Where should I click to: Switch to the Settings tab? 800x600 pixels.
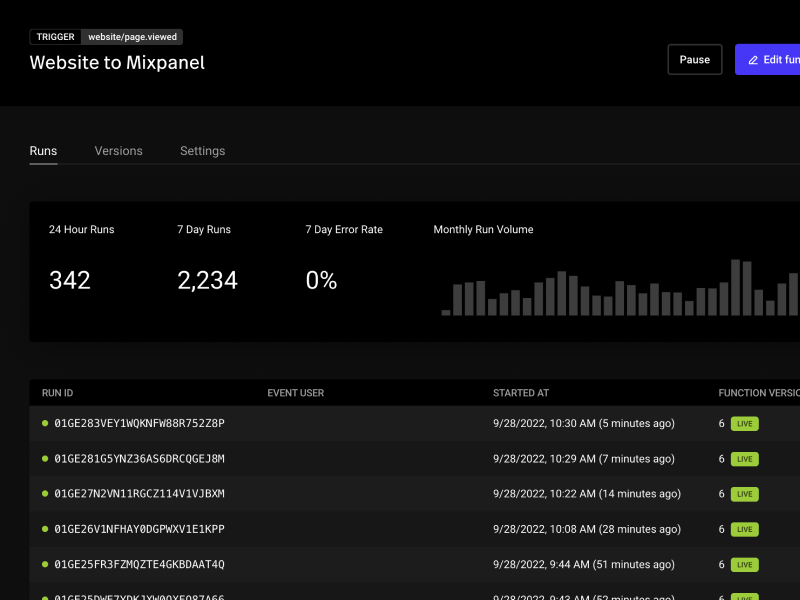coord(202,150)
